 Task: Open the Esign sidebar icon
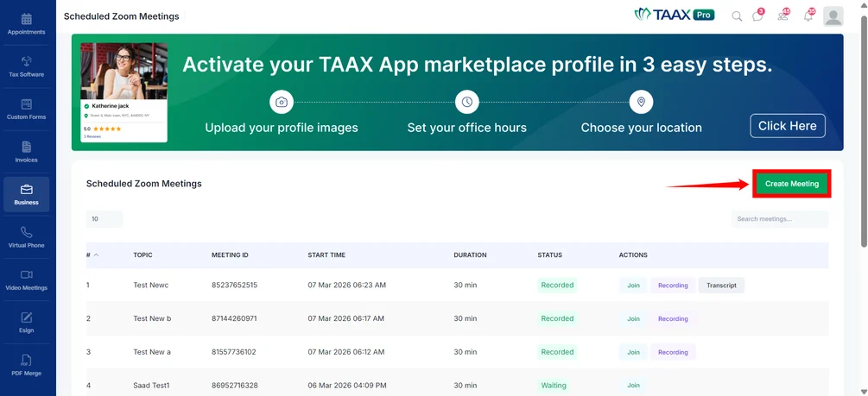coord(26,317)
